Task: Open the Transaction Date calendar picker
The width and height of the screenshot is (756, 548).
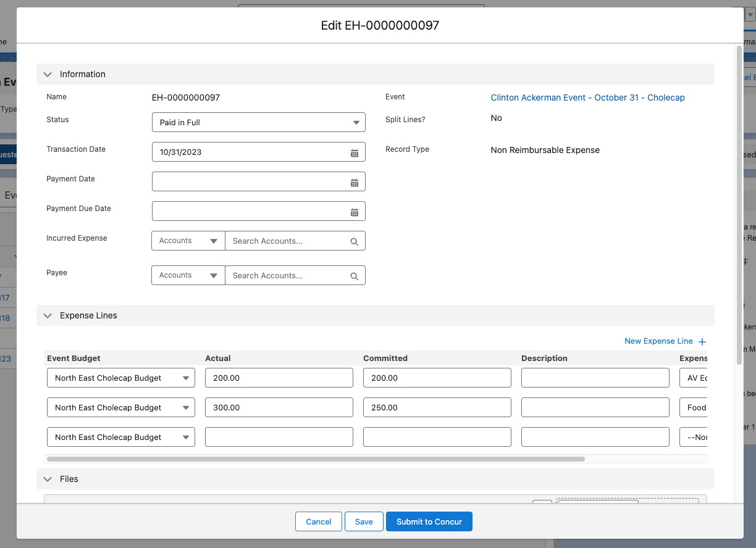Action: (355, 152)
